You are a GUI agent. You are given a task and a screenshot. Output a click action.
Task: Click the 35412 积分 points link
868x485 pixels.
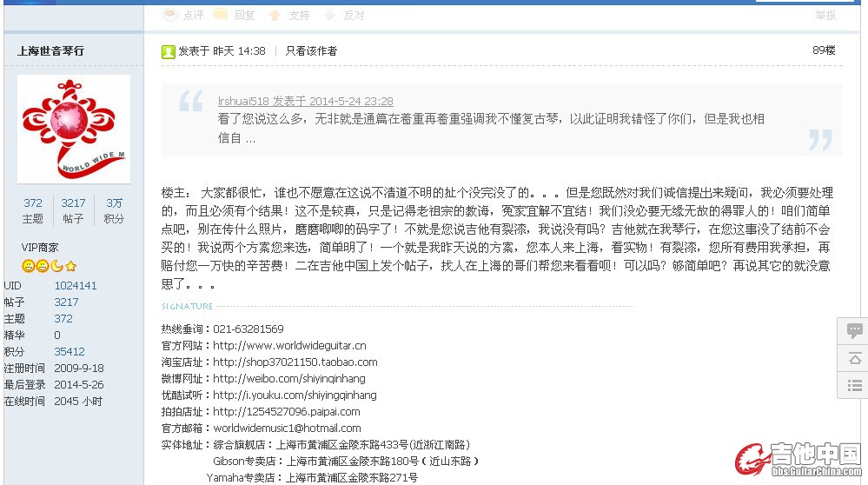coord(70,351)
